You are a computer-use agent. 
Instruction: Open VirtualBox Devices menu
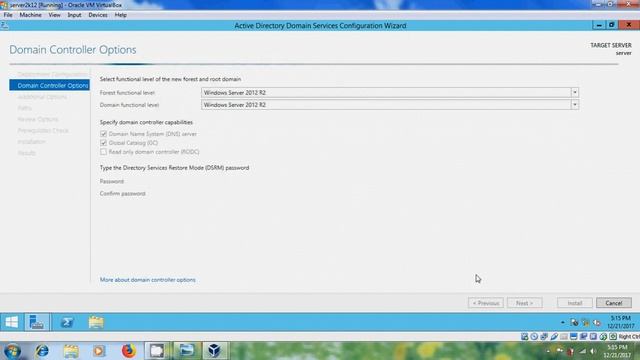[98, 15]
